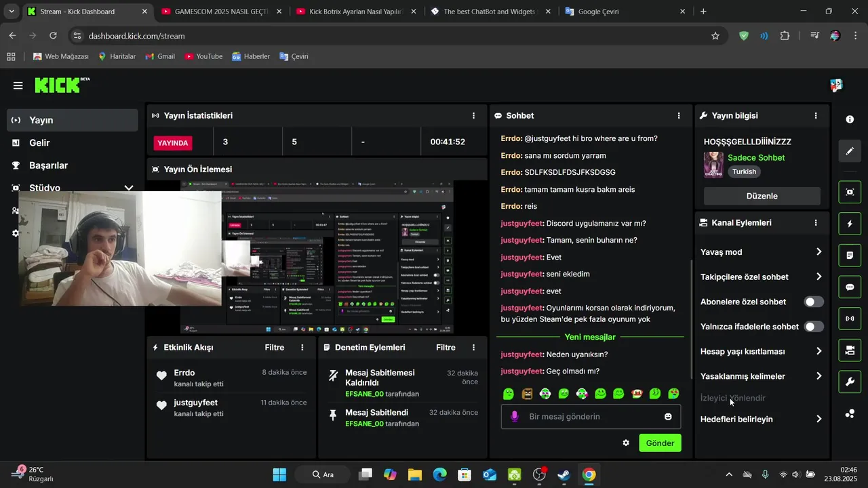The height and width of the screenshot is (488, 868).
Task: Click İzleyici Yönlendir option
Action: pos(733,399)
